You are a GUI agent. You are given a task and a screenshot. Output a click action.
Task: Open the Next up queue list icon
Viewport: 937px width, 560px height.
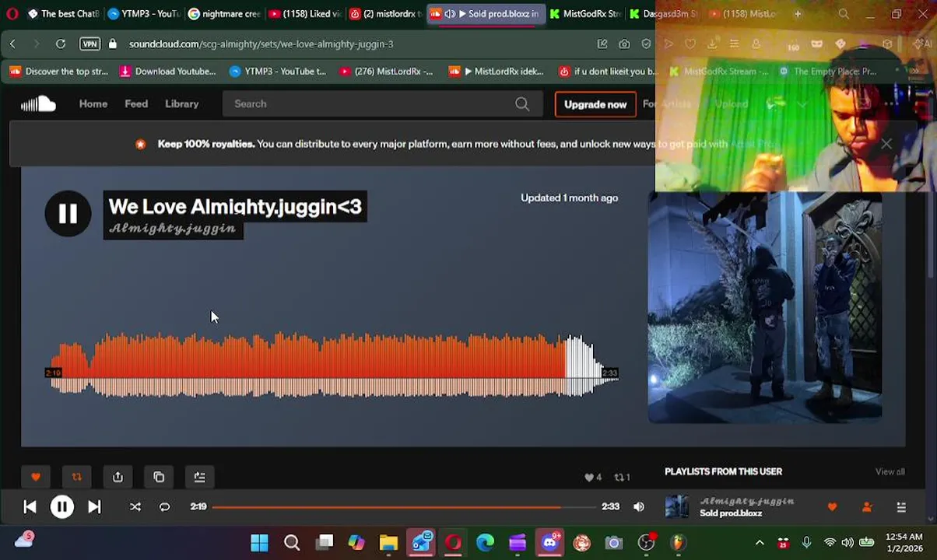click(x=901, y=507)
